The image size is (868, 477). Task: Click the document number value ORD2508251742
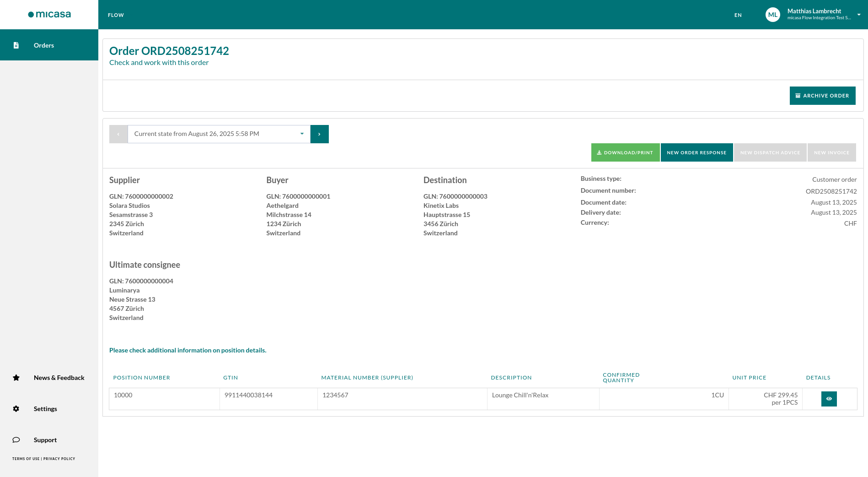[x=831, y=191]
